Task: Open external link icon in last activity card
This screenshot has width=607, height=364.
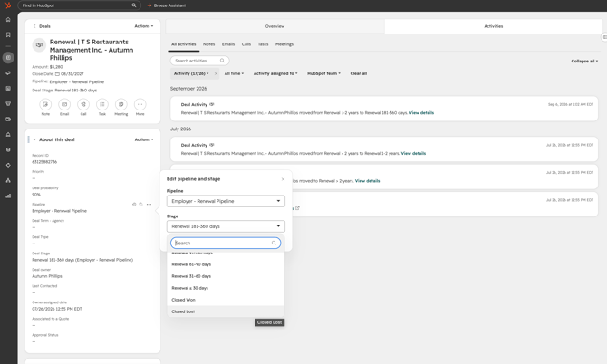Action: pyautogui.click(x=297, y=208)
